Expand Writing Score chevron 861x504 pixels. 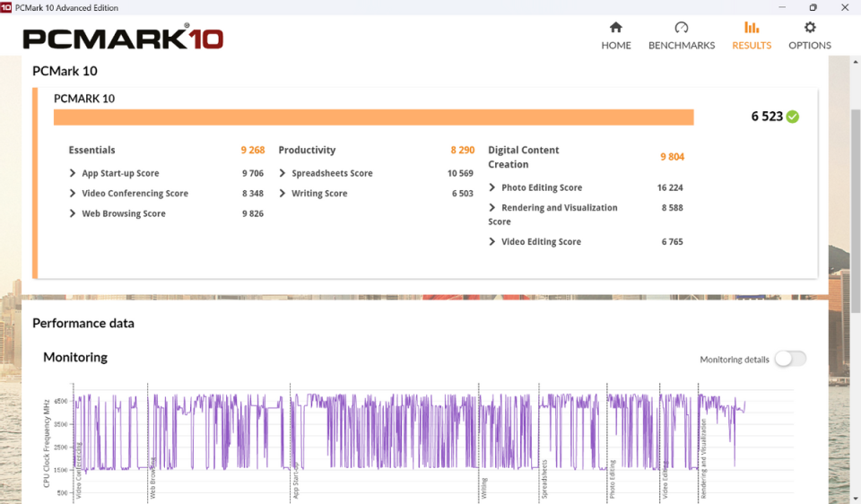(283, 193)
